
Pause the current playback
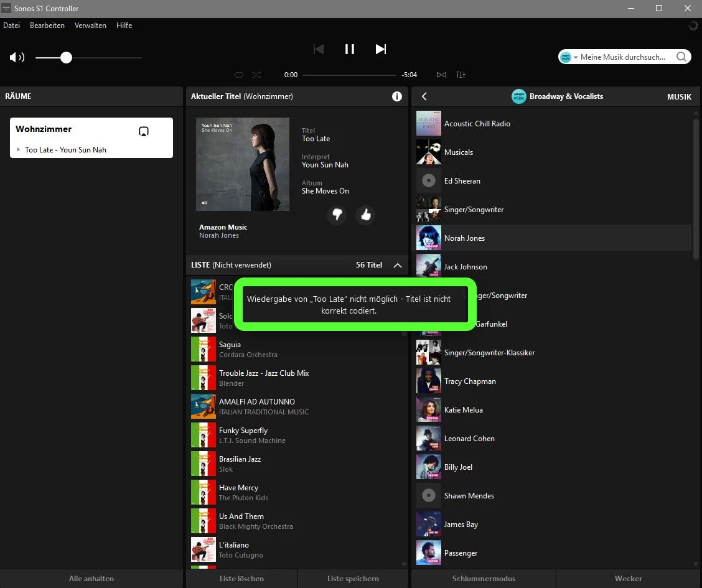[350, 49]
